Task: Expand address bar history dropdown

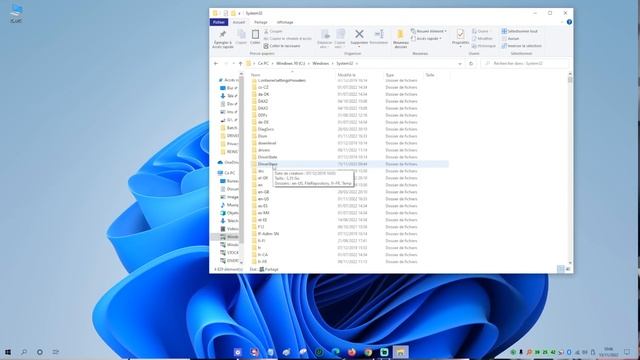Action: coord(460,64)
